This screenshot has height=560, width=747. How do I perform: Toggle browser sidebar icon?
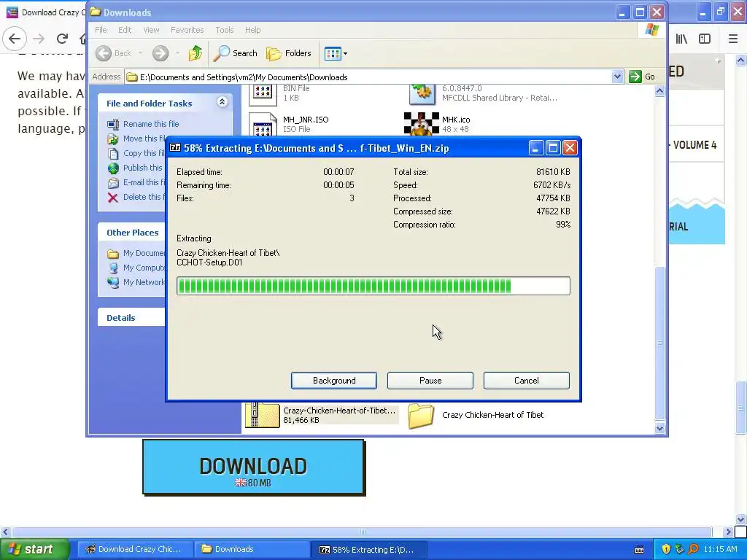[705, 39]
